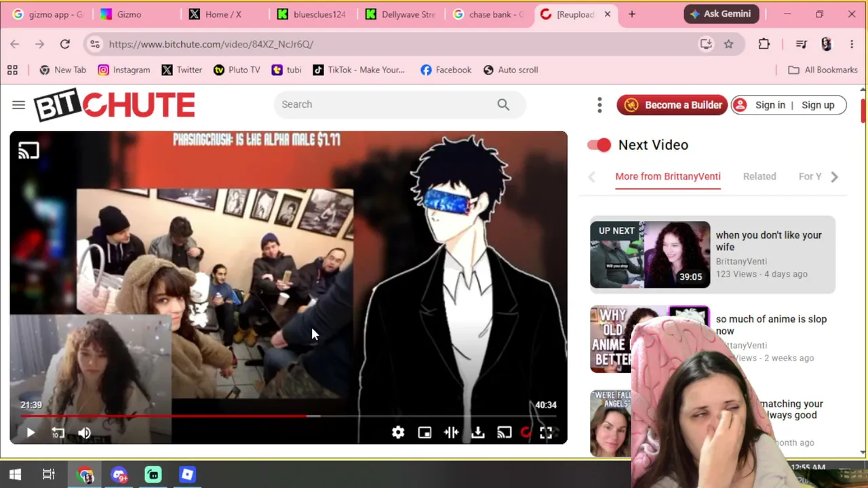
Task: Switch to the 'gizmo app' Google tab
Action: (x=47, y=14)
